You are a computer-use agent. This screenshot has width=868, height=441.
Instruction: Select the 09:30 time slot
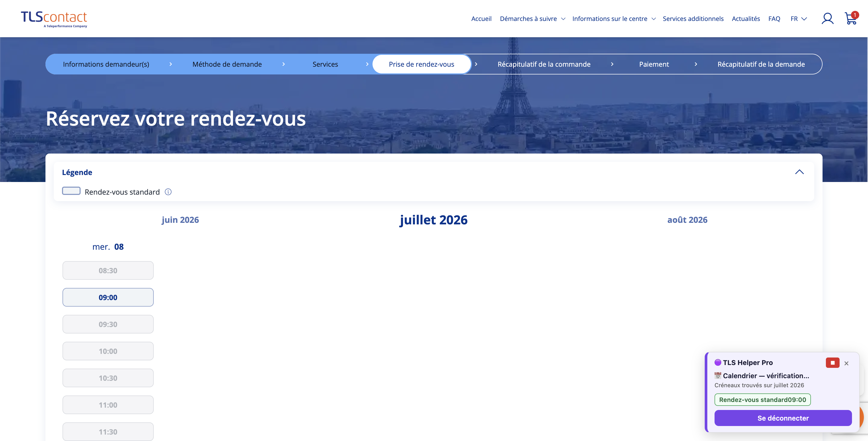[108, 324]
